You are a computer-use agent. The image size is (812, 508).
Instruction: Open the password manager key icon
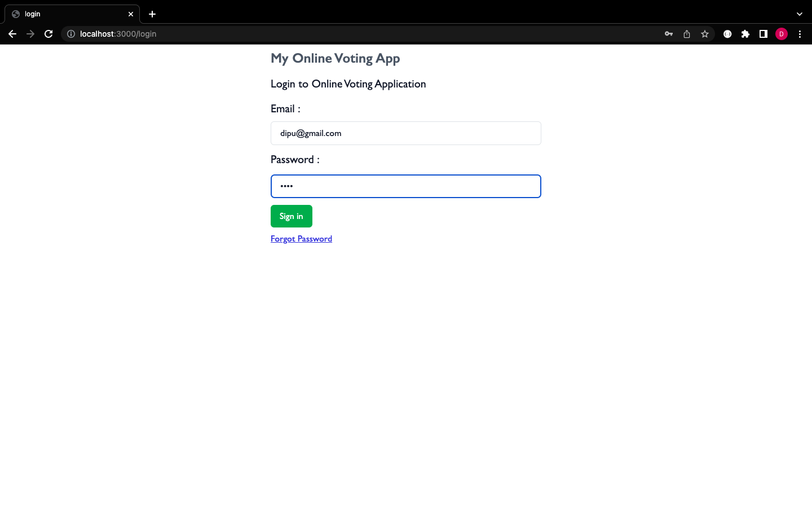[668, 34]
